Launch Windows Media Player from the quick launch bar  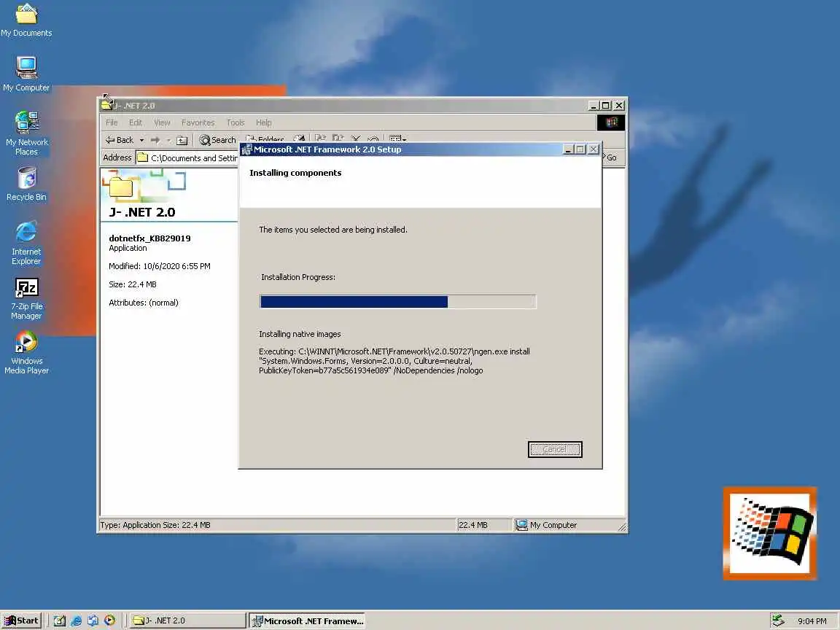click(x=109, y=621)
